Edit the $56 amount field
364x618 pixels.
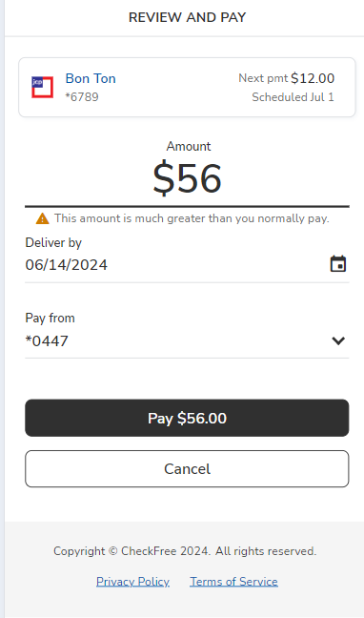(x=187, y=178)
